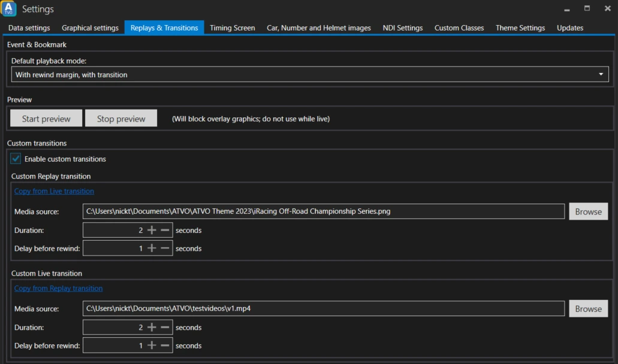Minimize the Settings window
The width and height of the screenshot is (618, 364).
pos(567,8)
